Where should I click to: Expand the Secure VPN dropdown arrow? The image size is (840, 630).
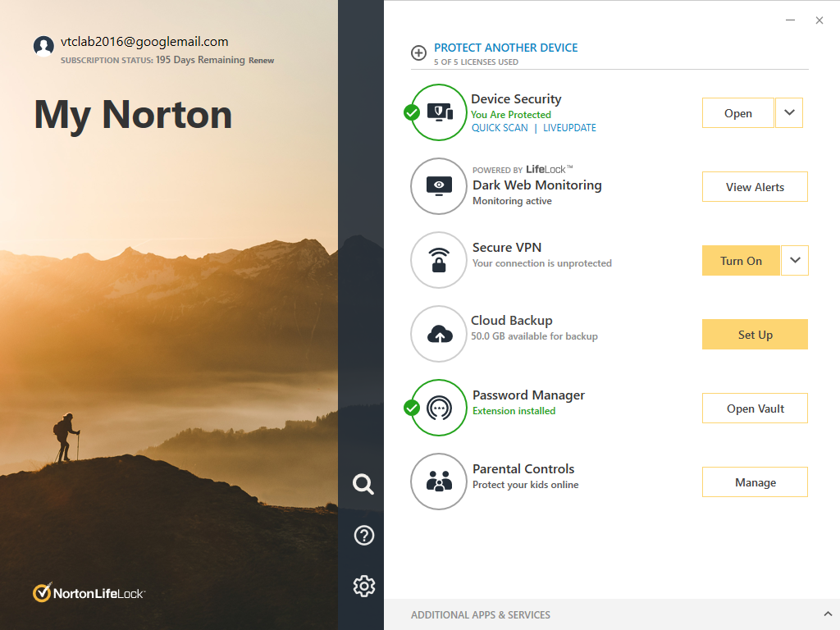coord(795,261)
